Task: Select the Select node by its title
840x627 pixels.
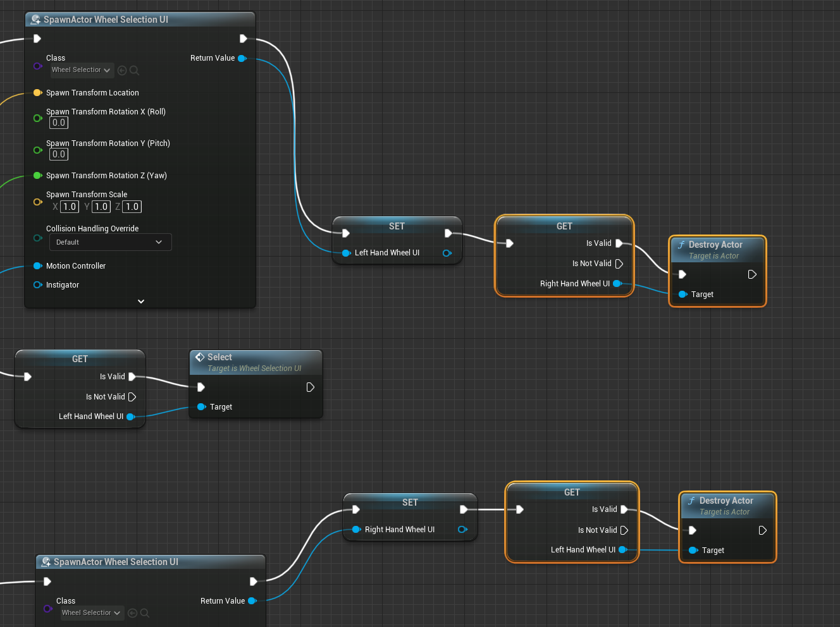Action: 219,357
